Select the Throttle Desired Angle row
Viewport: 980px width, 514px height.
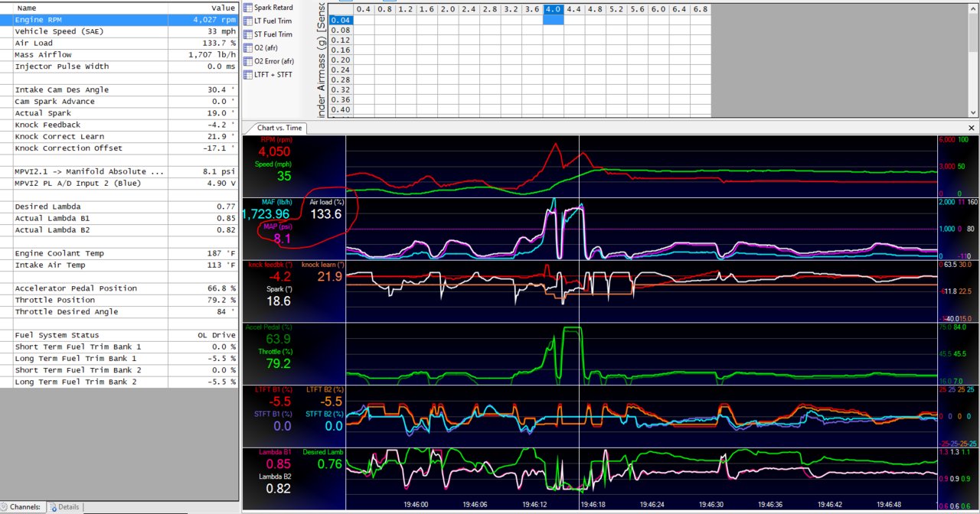tap(119, 311)
